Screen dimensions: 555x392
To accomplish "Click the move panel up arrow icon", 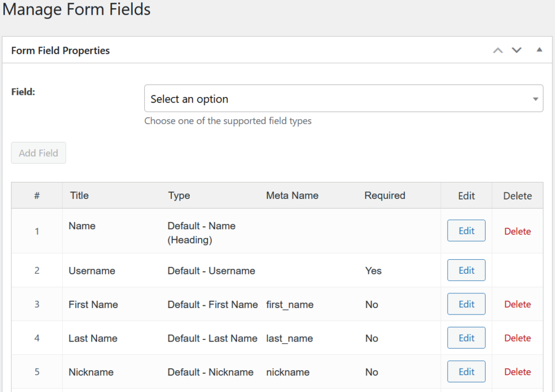I will (x=498, y=50).
